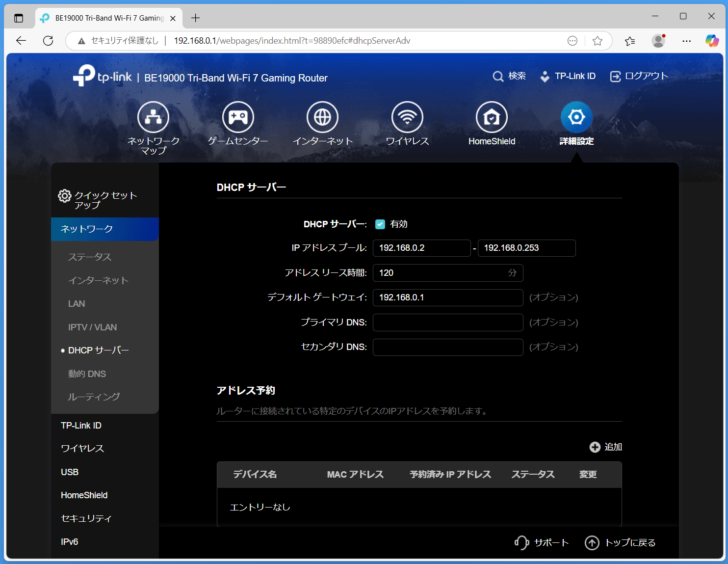Select the Advanced settings (詳細設定) gear icon
Image resolution: width=728 pixels, height=564 pixels.
point(576,117)
